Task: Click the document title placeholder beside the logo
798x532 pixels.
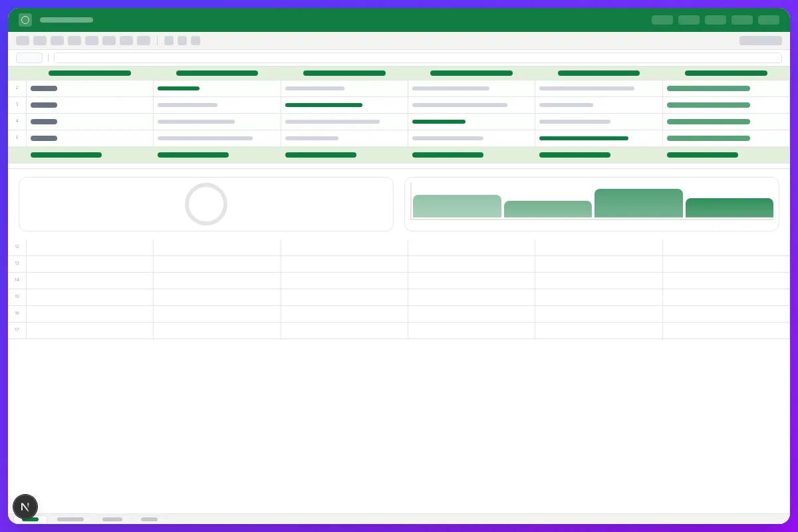Action: pos(66,20)
